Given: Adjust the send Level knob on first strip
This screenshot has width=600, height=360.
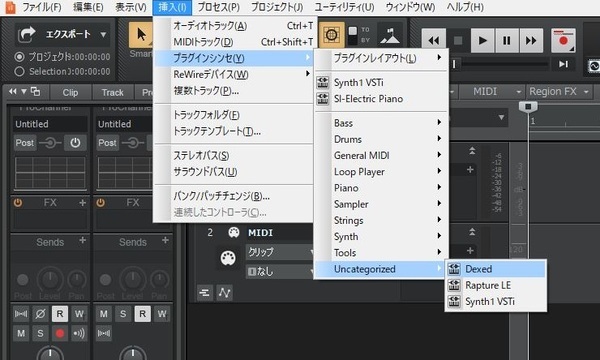Looking at the screenshot, I should [50, 280].
